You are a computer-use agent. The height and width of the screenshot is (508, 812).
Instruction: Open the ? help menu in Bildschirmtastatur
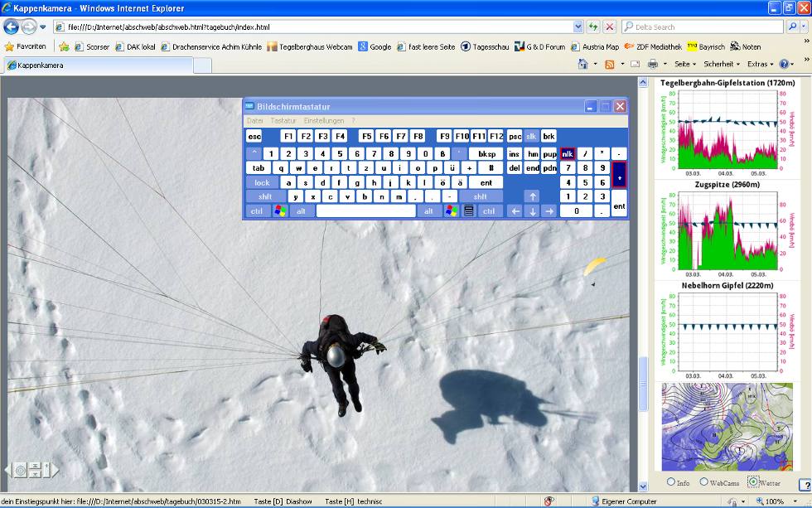[x=353, y=121]
